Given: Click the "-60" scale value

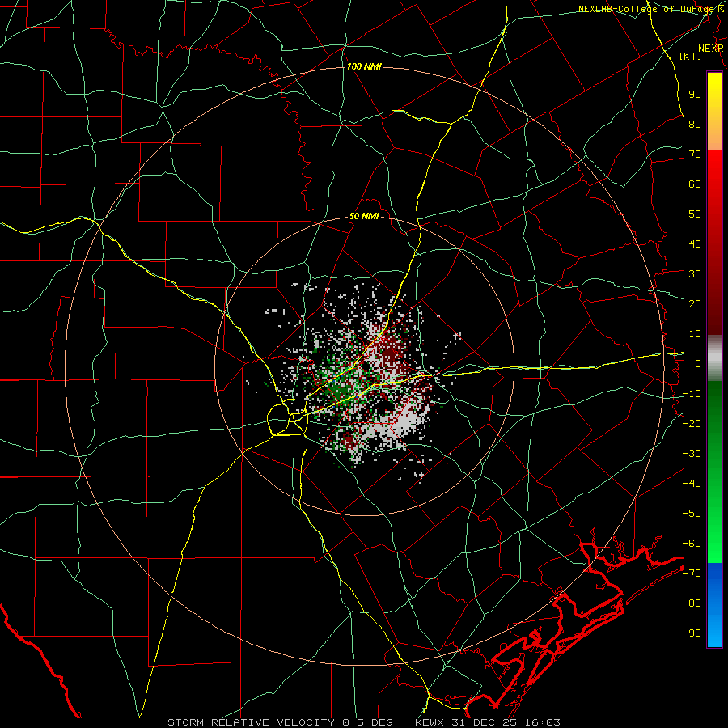Looking at the screenshot, I should (x=692, y=544).
